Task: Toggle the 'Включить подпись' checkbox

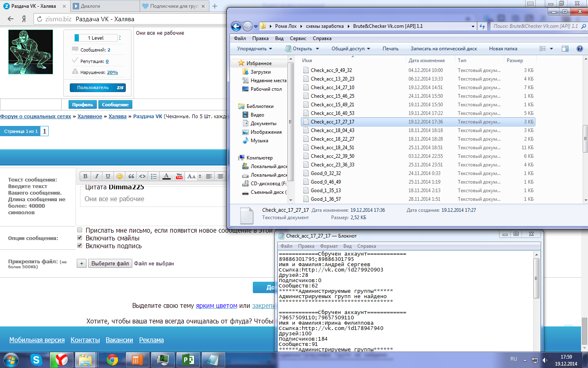Action: pyautogui.click(x=80, y=245)
